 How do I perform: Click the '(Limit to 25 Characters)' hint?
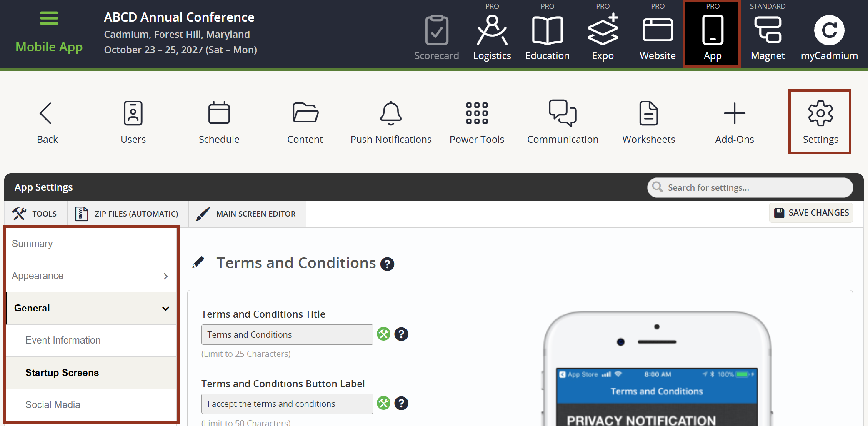coord(246,354)
